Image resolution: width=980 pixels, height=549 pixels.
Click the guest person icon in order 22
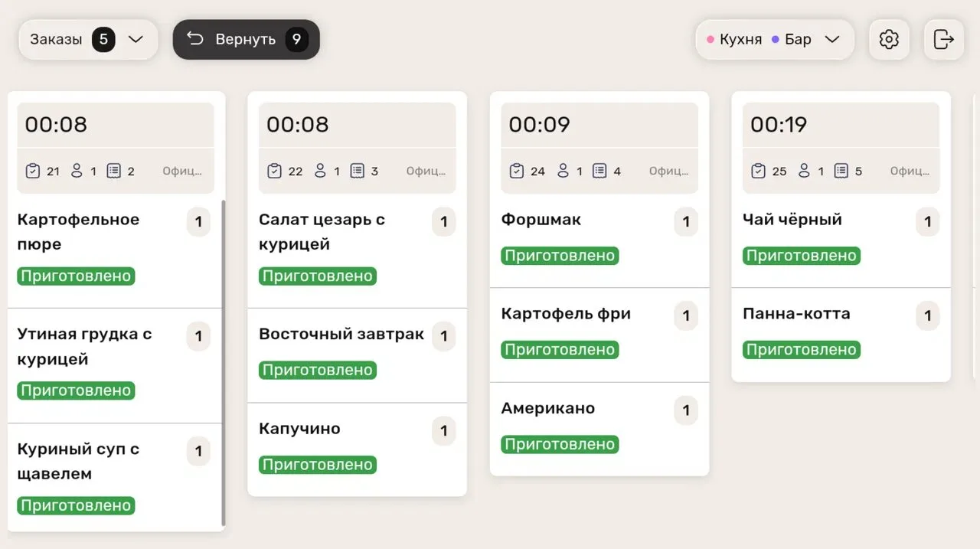[320, 171]
